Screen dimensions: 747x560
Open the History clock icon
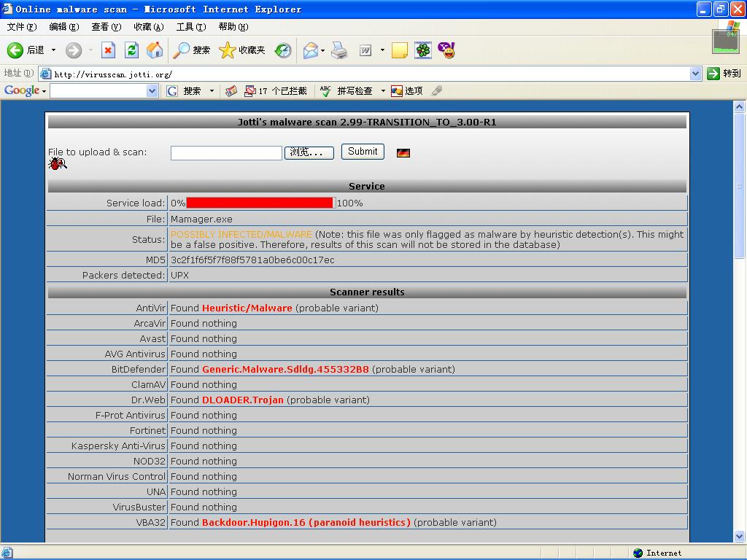click(283, 50)
